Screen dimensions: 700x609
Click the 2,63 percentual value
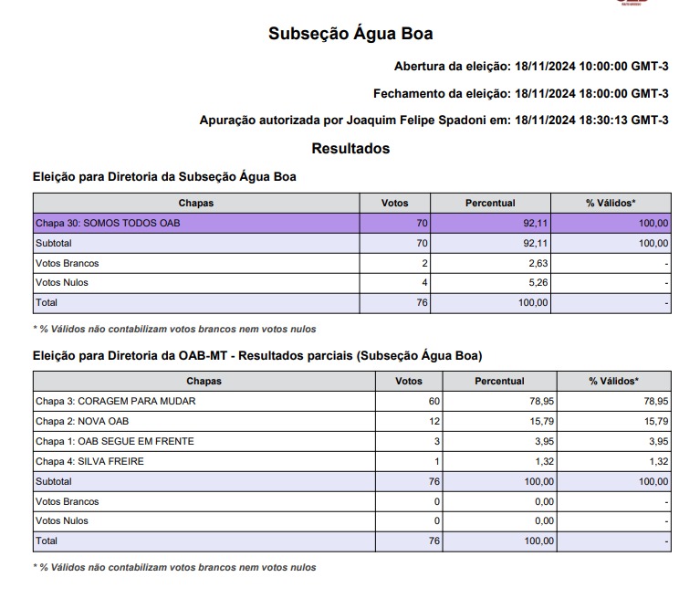538,264
